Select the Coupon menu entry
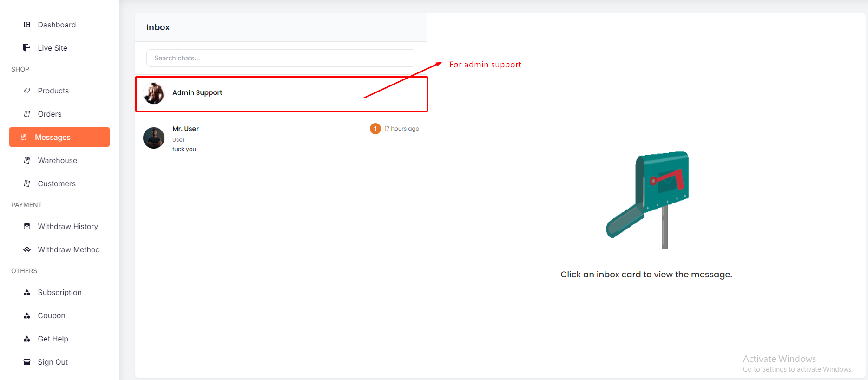Viewport: 868px width, 380px height. [51, 315]
